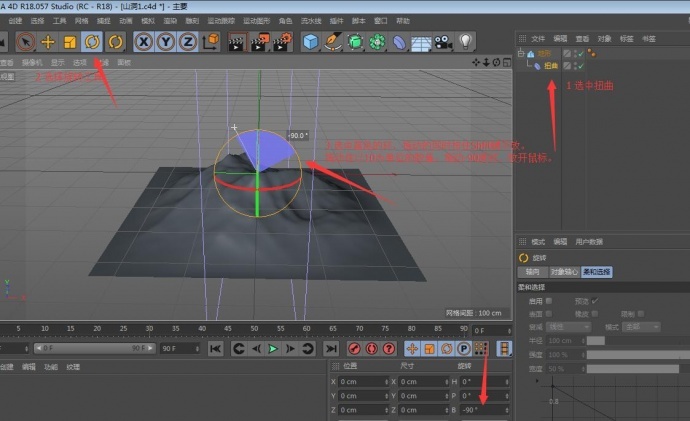The width and height of the screenshot is (690, 421).
Task: Toggle the X axis lock
Action: [x=143, y=42]
